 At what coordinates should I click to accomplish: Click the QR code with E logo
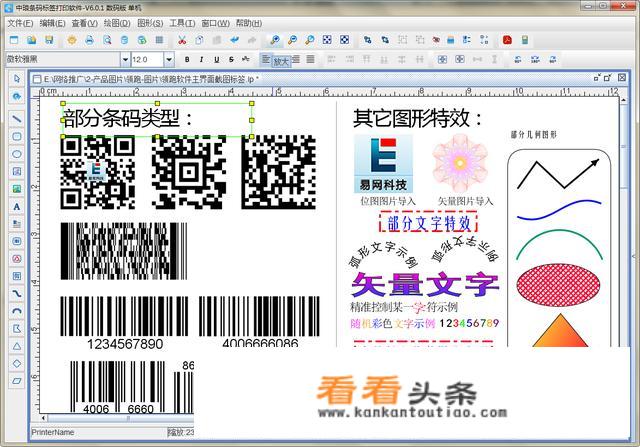tap(98, 172)
